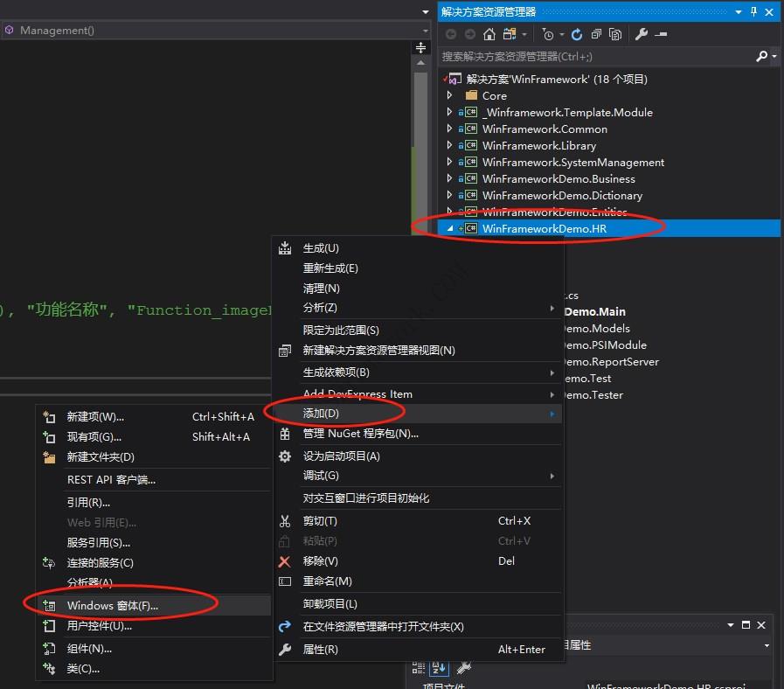
Task: Choose 管理 NuGet 程序包(N)... menu entry
Action: point(360,433)
